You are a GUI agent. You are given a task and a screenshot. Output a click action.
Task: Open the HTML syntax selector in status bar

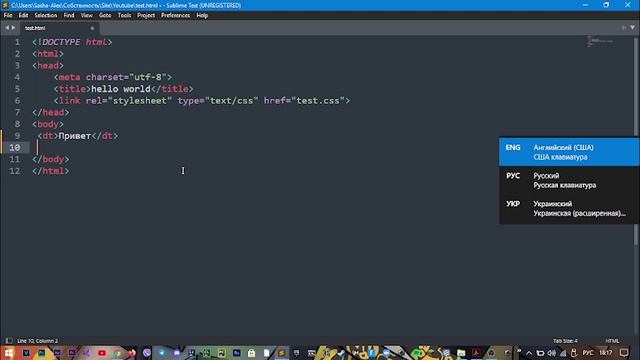point(612,341)
